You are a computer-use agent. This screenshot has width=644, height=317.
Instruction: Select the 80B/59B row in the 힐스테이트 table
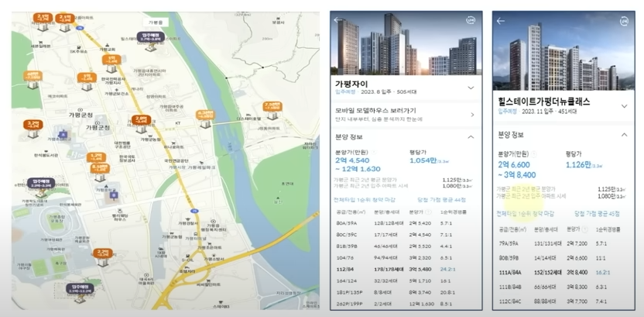coord(563,258)
